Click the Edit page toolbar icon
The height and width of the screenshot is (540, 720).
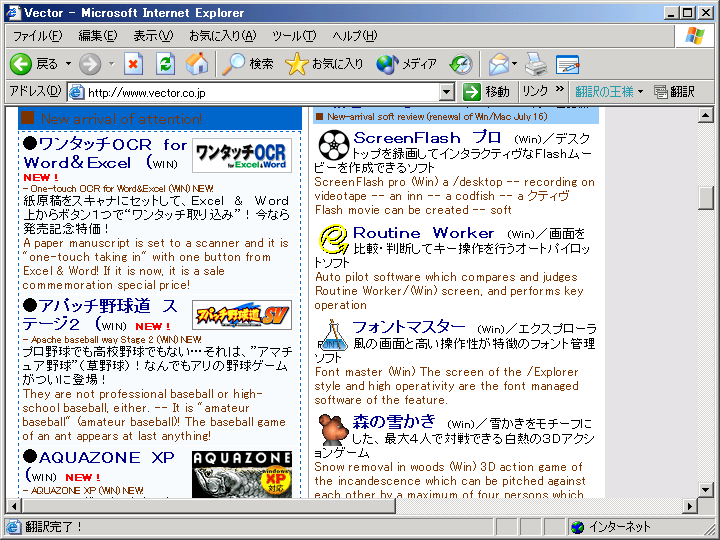[x=568, y=64]
